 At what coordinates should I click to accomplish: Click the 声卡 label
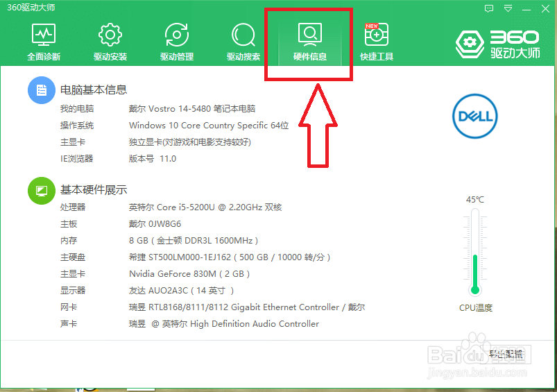click(x=69, y=324)
